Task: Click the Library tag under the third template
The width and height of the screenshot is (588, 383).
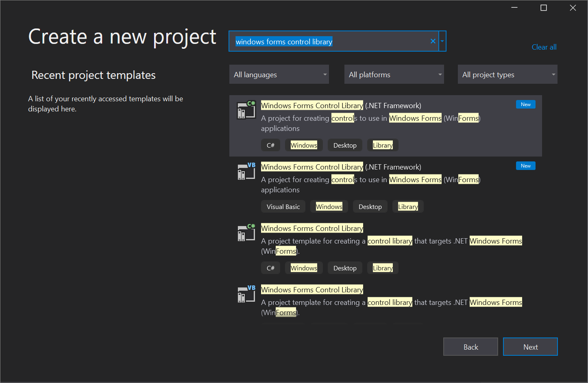Action: click(x=382, y=268)
